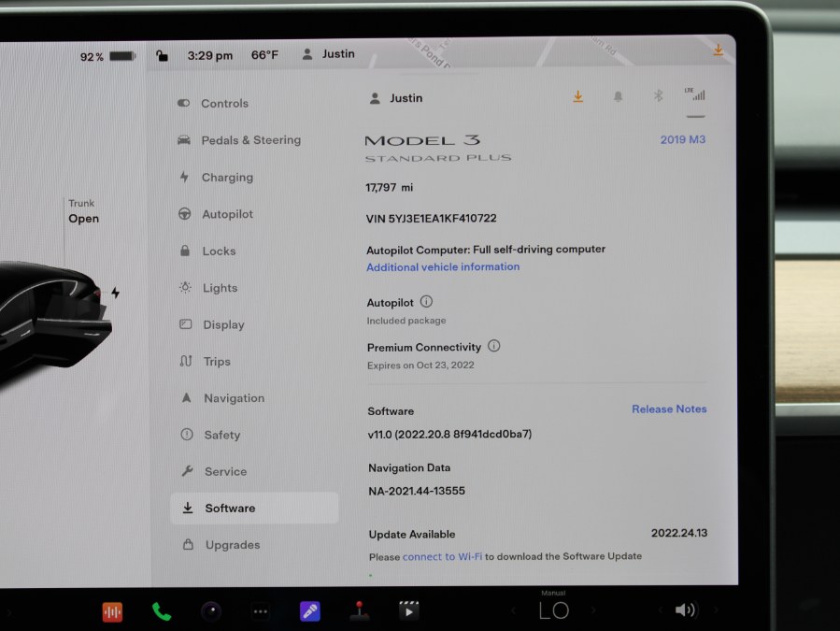
Task: Tap the 17,797 mi odometer reading
Action: point(390,188)
